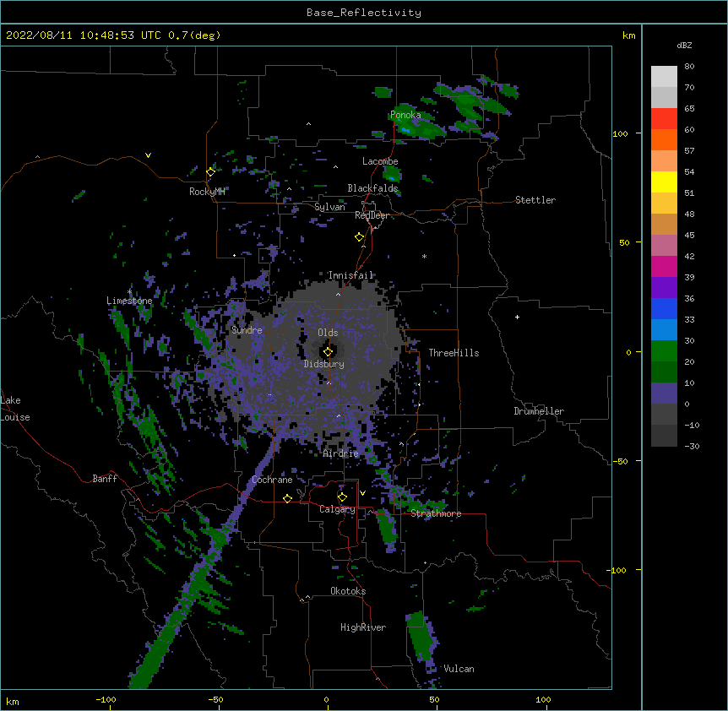Select the Ponoka city label

(405, 115)
